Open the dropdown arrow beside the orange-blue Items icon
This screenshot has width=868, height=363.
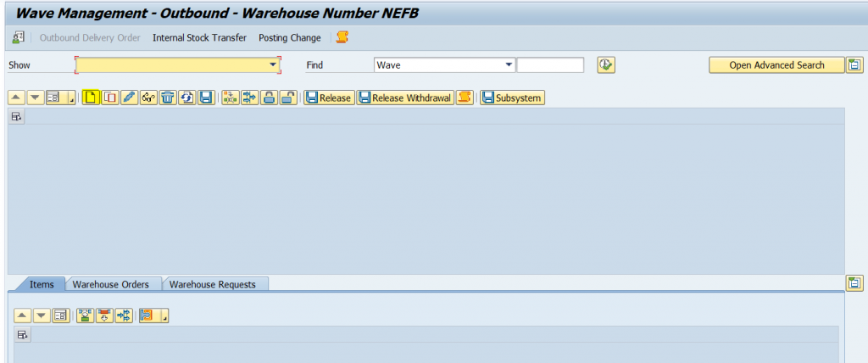(164, 316)
